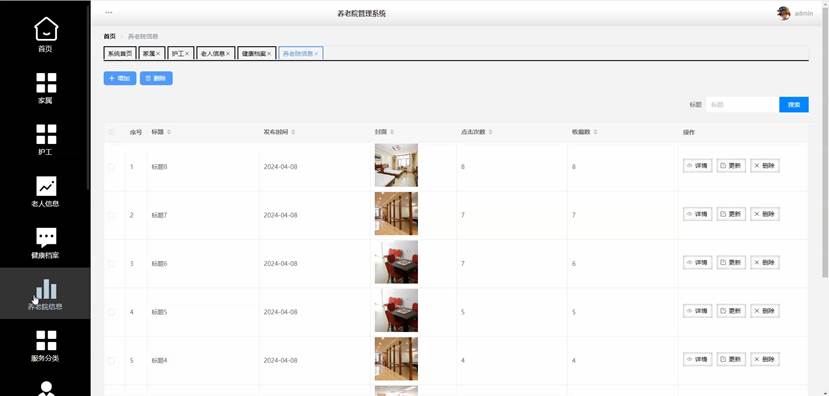Open the cover thumbnail of row 标题5
The height and width of the screenshot is (396, 829).
396,310
